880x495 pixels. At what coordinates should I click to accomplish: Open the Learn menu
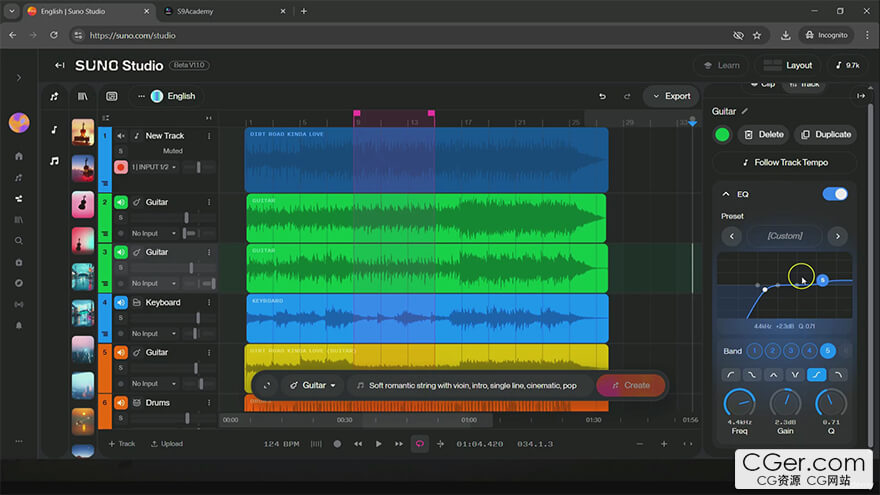722,66
